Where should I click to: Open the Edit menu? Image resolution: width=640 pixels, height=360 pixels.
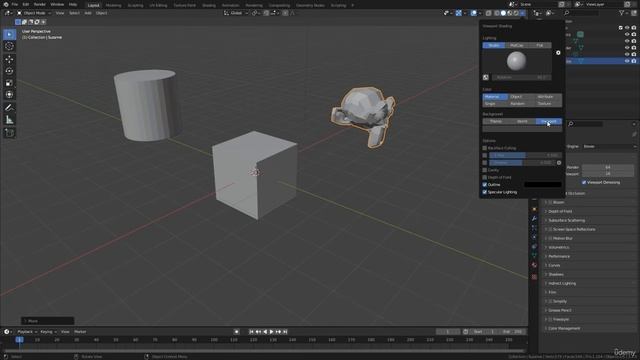click(26, 4)
